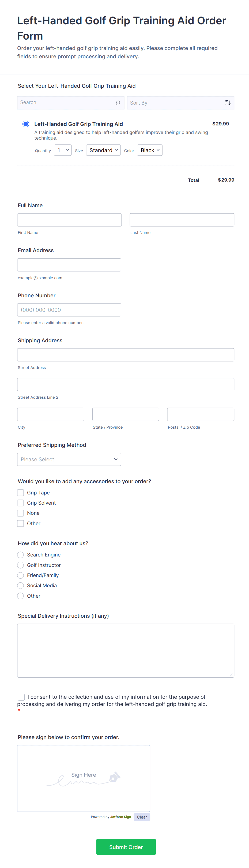249x868 pixels.
Task: Open the Jotform Sign link
Action: pos(120,817)
